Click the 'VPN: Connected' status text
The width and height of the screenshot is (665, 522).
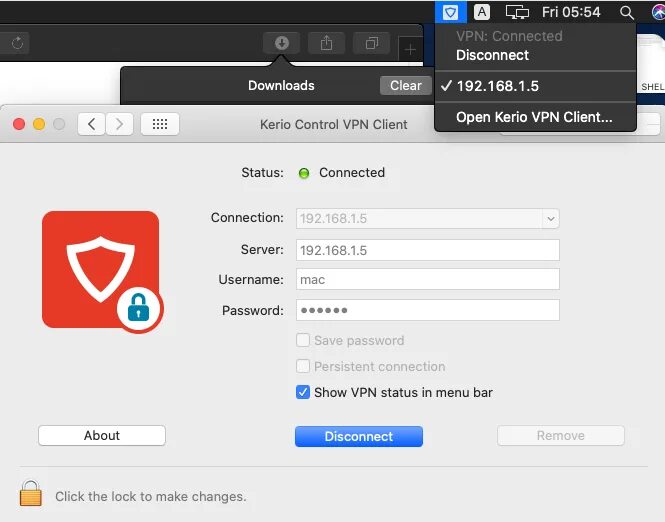(x=509, y=36)
